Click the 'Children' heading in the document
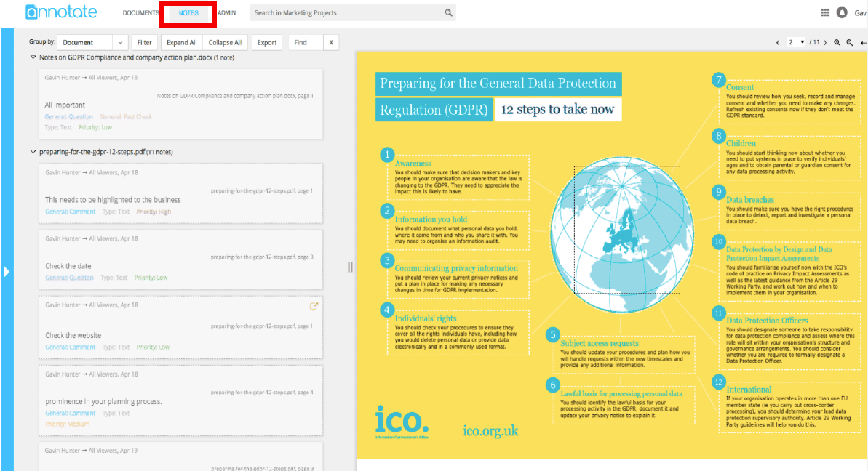 tap(741, 143)
